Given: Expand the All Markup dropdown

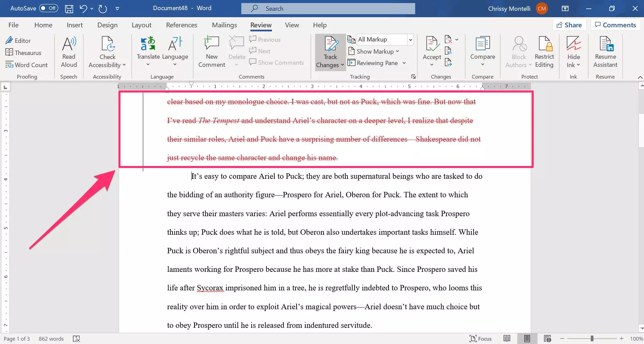Looking at the screenshot, I should (x=410, y=39).
